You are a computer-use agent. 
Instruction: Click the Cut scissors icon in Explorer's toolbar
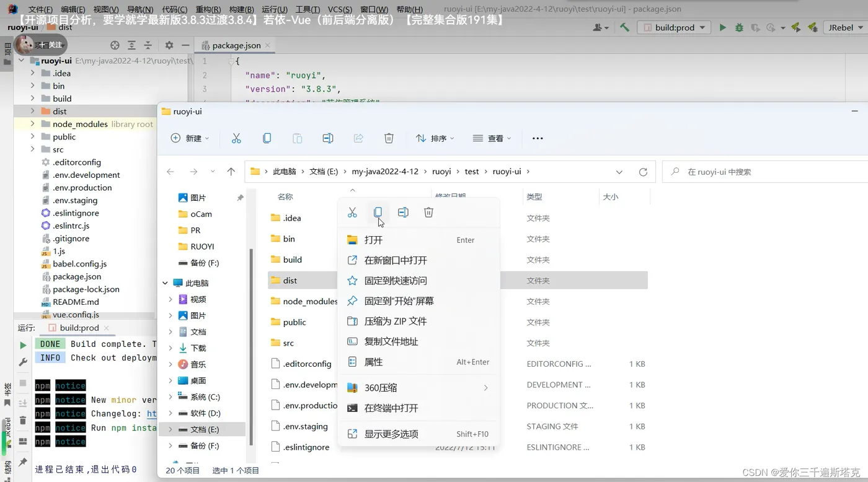[236, 138]
